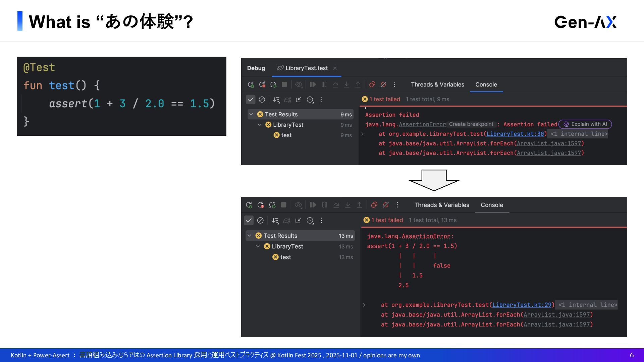Screen dimensions: 644x362
Task: Collapse LibraryTest node in lower tree
Action: click(x=258, y=246)
